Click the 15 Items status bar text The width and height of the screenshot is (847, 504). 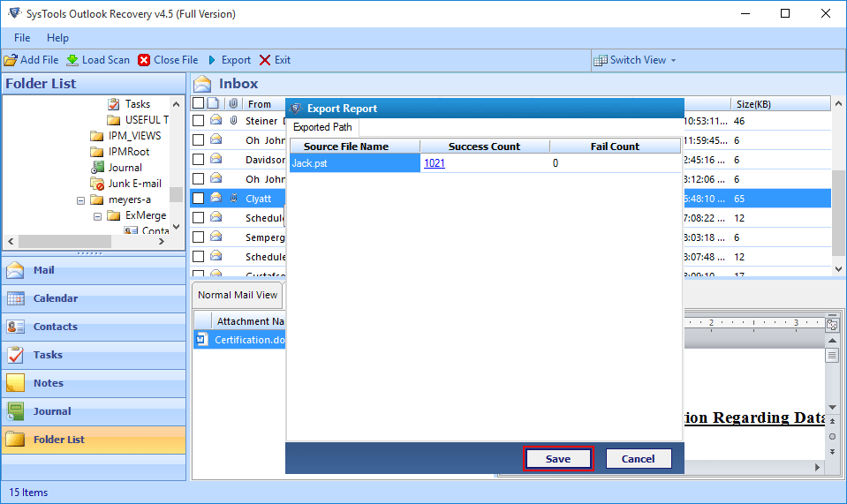click(x=28, y=493)
